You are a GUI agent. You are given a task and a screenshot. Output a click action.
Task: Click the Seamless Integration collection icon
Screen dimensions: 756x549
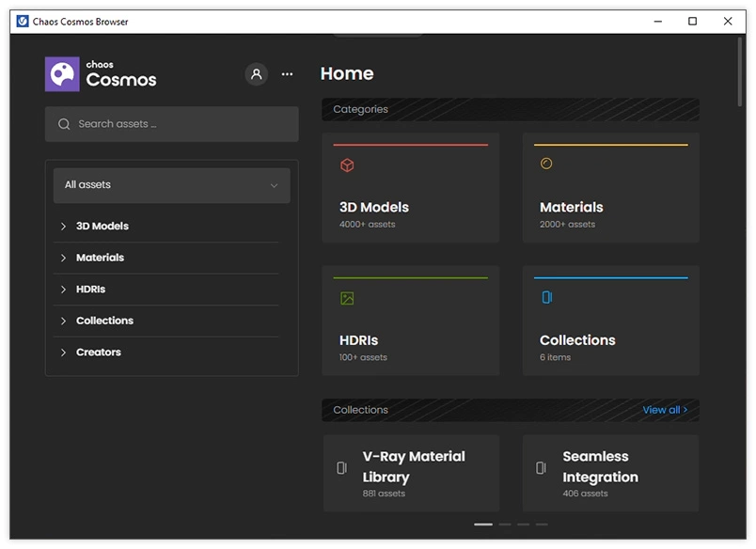pyautogui.click(x=541, y=468)
